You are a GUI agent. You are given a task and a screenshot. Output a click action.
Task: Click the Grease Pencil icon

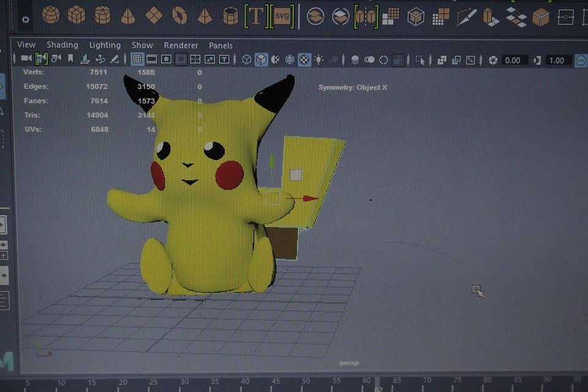[x=115, y=59]
